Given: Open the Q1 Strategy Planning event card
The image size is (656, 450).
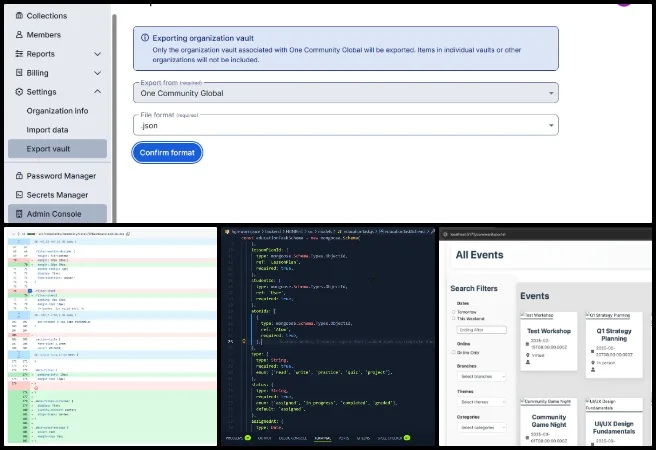Looking at the screenshot, I should coord(614,345).
